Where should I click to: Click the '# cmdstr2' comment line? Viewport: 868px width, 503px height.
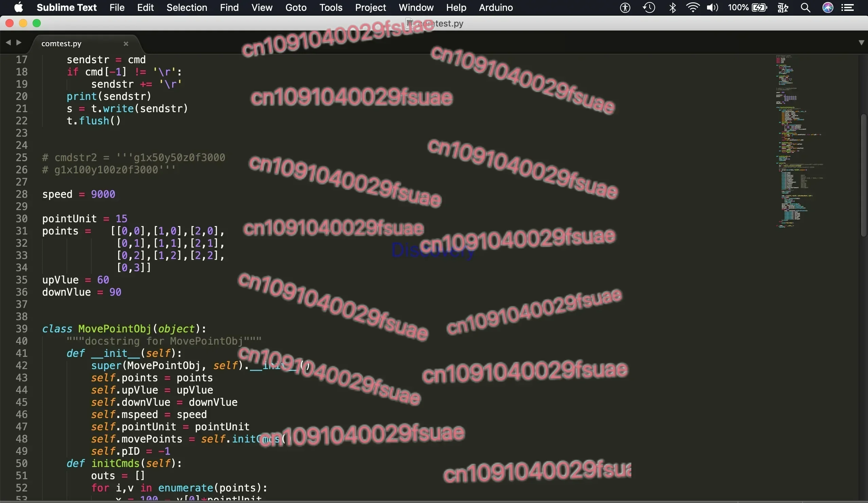tap(134, 158)
